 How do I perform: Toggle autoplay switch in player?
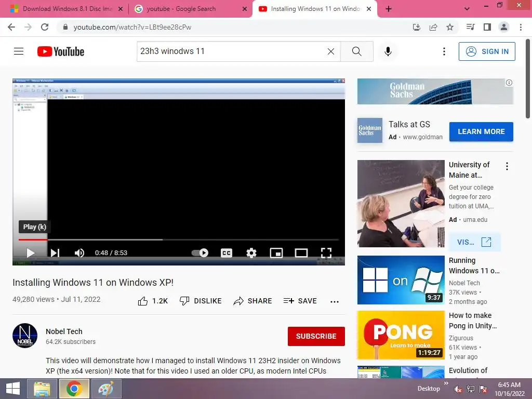pos(200,253)
